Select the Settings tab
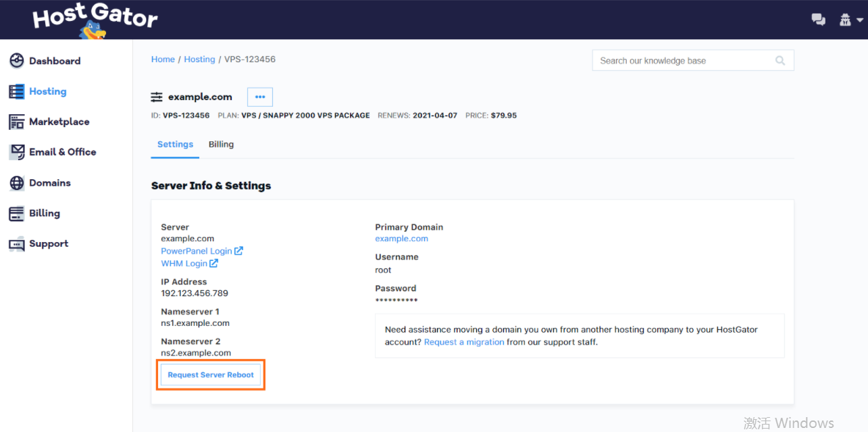This screenshot has width=868, height=432. (175, 145)
